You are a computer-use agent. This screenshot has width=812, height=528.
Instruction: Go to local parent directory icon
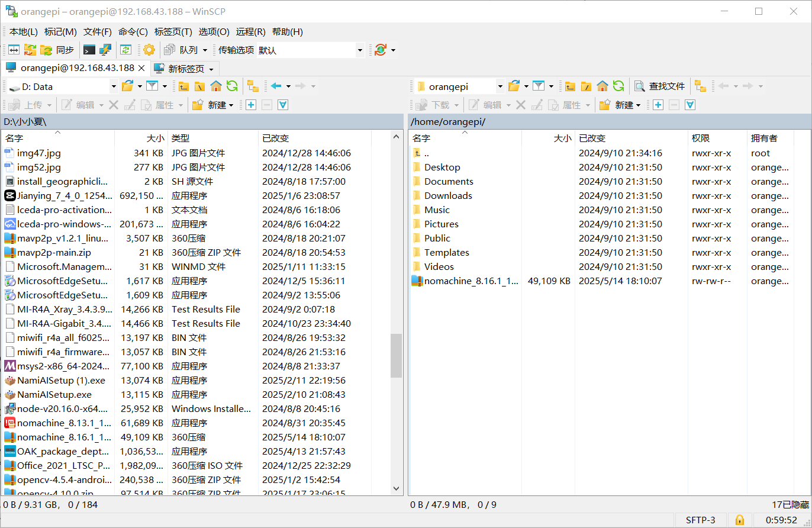[184, 86]
